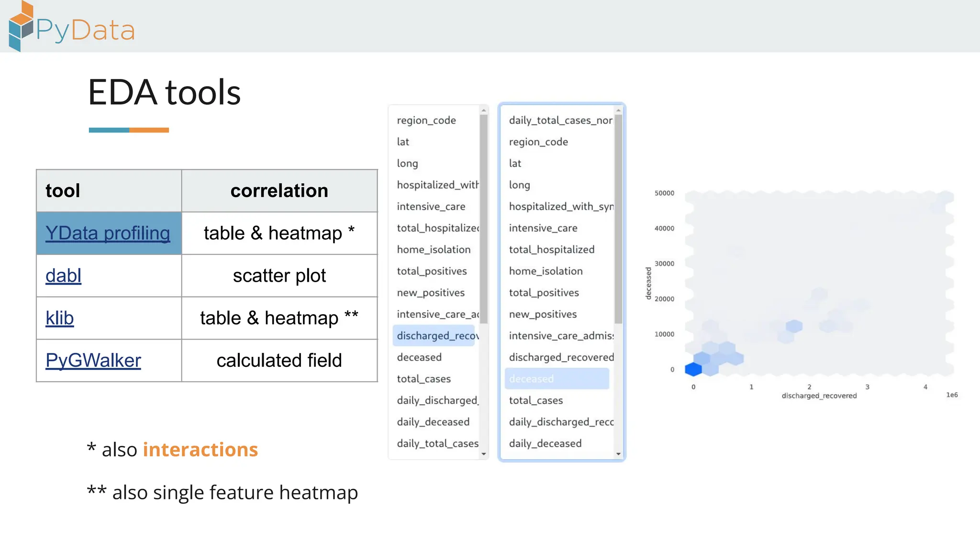Select new_positives in the right list

543,314
